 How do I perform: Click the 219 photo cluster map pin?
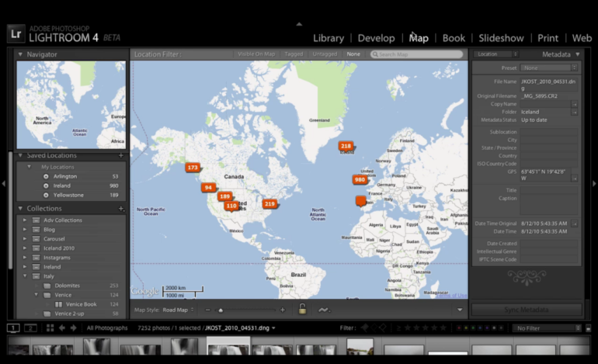tap(269, 203)
